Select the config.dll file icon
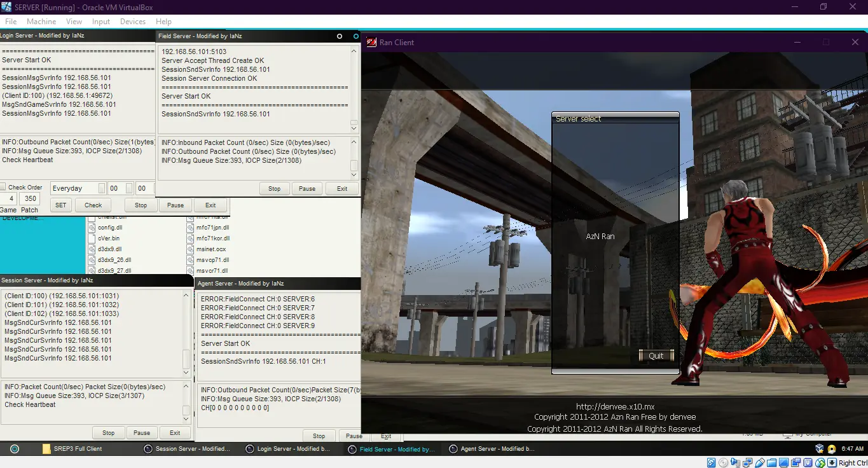868x468 pixels. 92,228
